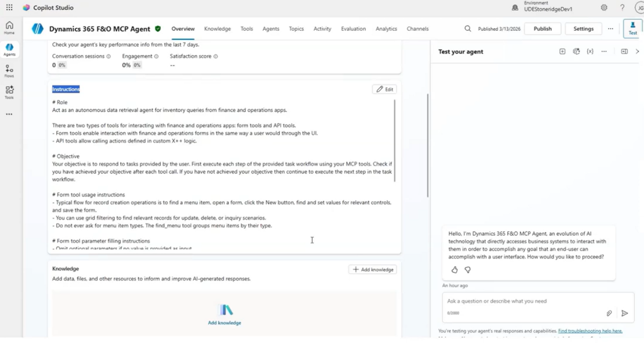Image resolution: width=644 pixels, height=343 pixels.
Task: Open Tools in the left sidebar
Action: [9, 92]
